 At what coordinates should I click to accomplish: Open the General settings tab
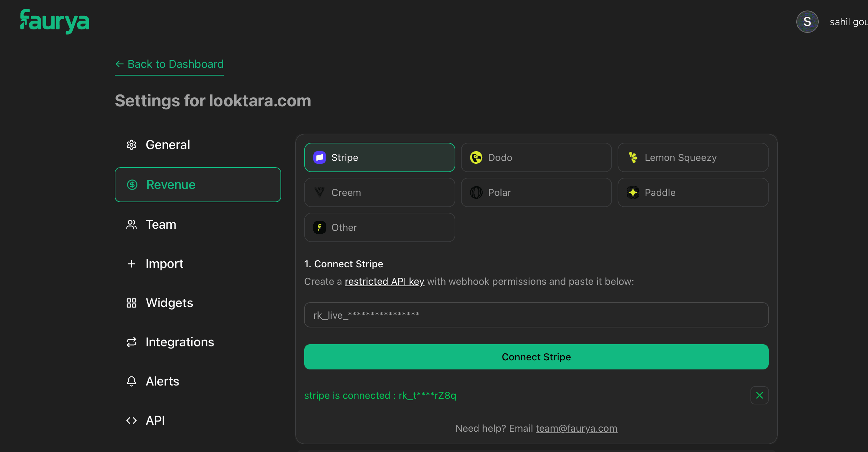click(x=198, y=145)
